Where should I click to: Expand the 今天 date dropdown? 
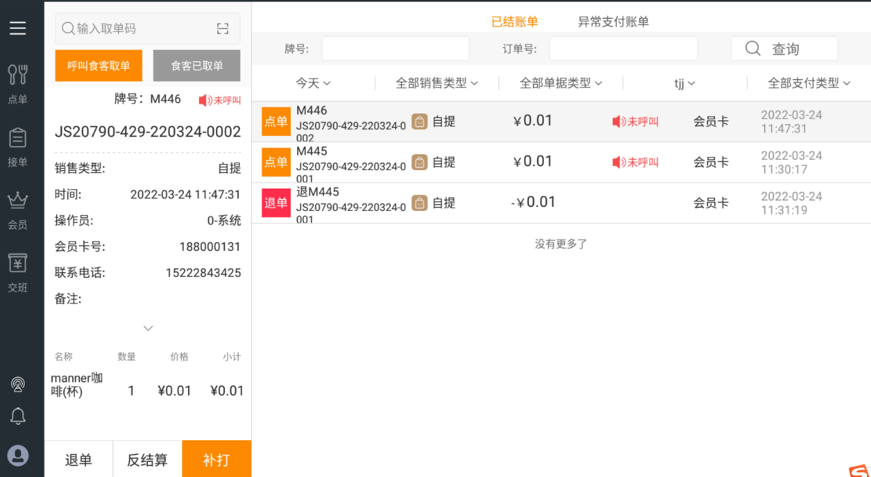pos(313,83)
